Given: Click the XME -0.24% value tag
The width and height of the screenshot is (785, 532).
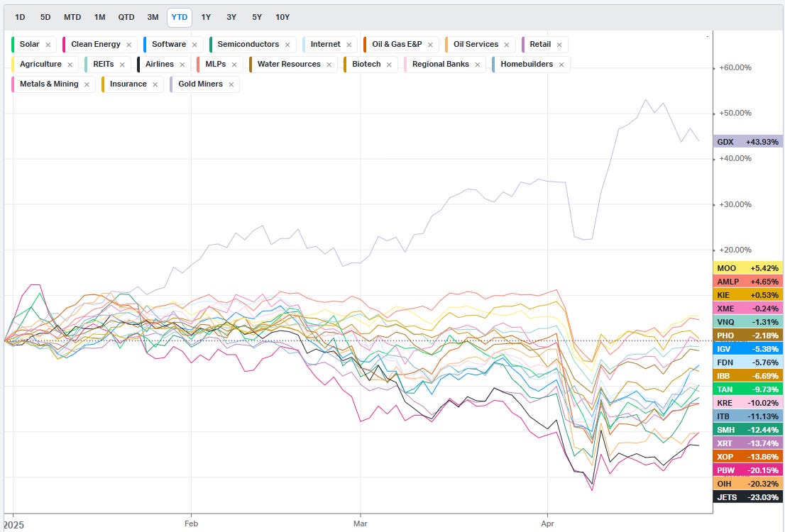Looking at the screenshot, I should point(748,309).
